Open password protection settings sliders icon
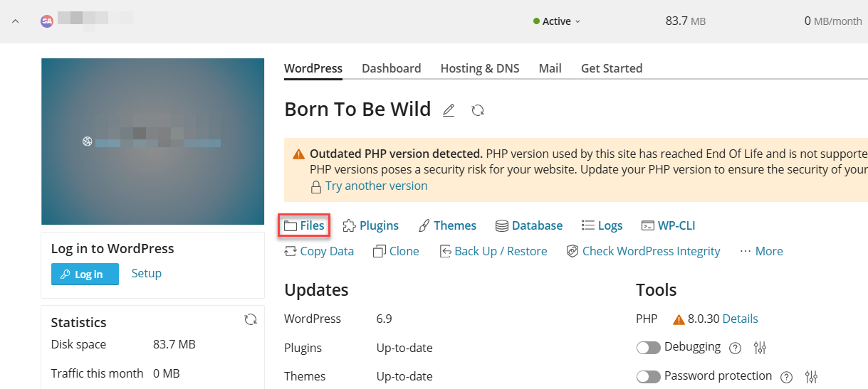 click(x=812, y=376)
